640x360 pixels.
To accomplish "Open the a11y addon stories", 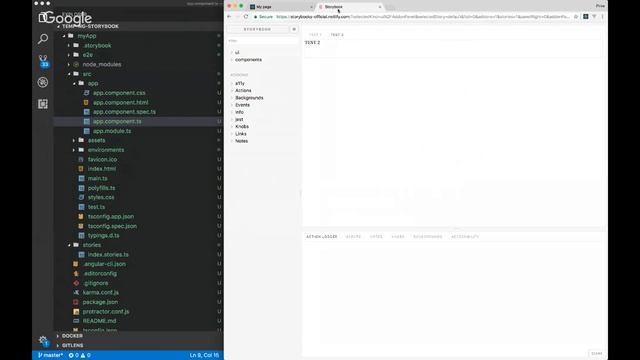I will coord(240,83).
